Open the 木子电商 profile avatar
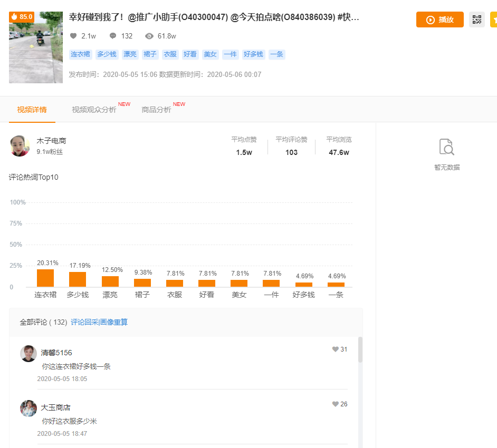The width and height of the screenshot is (497, 448). [x=20, y=146]
